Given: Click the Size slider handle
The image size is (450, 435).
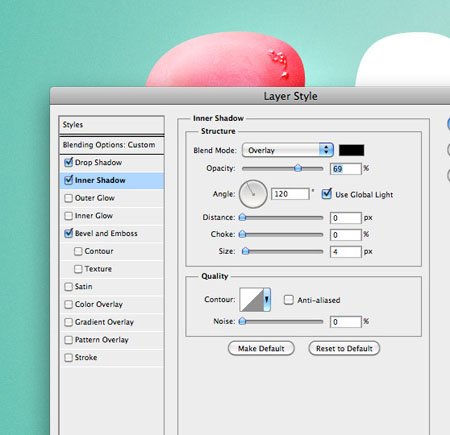Looking at the screenshot, I should point(246,251).
